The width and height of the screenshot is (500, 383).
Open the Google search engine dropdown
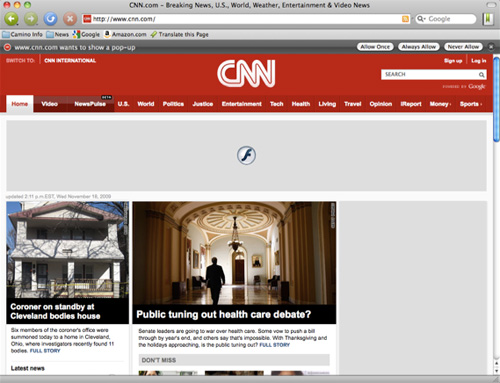coord(421,19)
